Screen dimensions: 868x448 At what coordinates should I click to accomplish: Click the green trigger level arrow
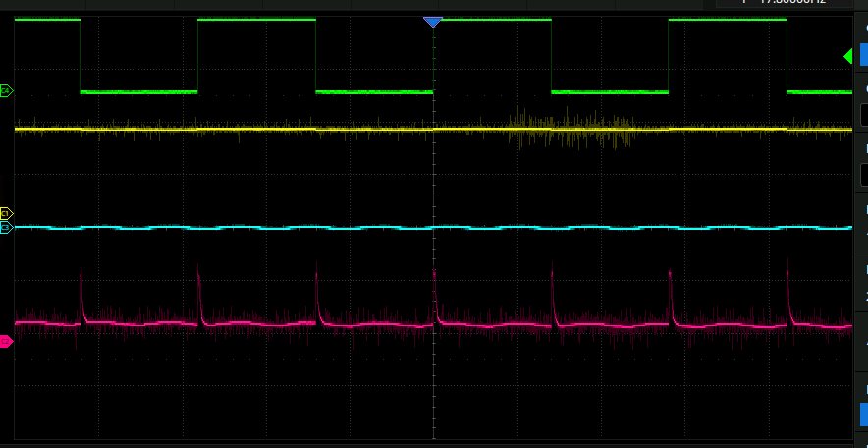click(848, 58)
